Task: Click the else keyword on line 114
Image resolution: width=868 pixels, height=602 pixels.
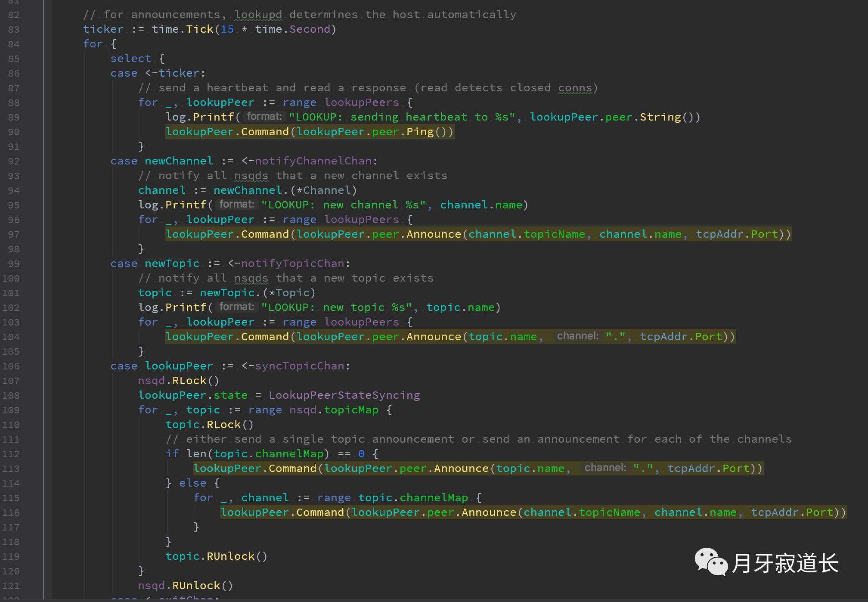Action: (x=192, y=483)
